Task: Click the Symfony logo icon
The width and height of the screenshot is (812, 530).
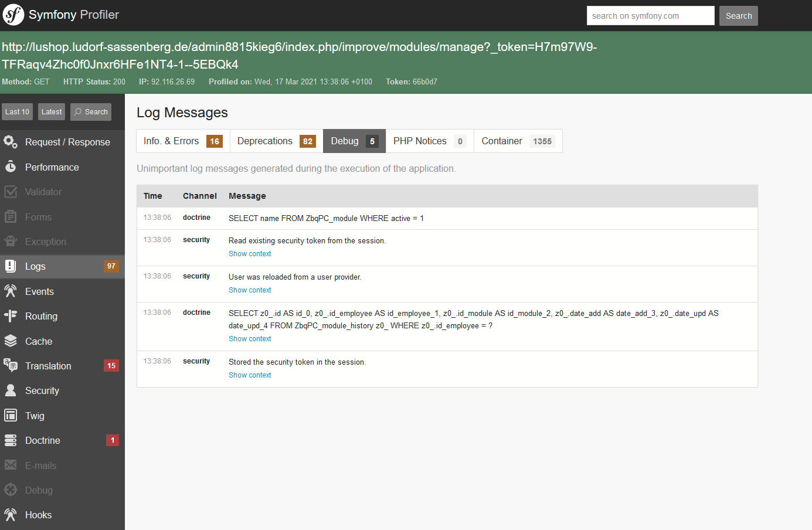Action: 13,15
